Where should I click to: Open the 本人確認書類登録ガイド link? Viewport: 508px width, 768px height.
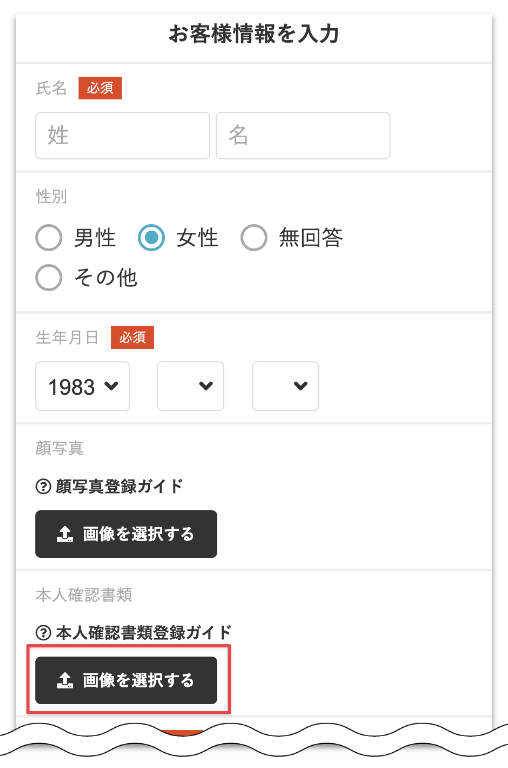click(143, 633)
